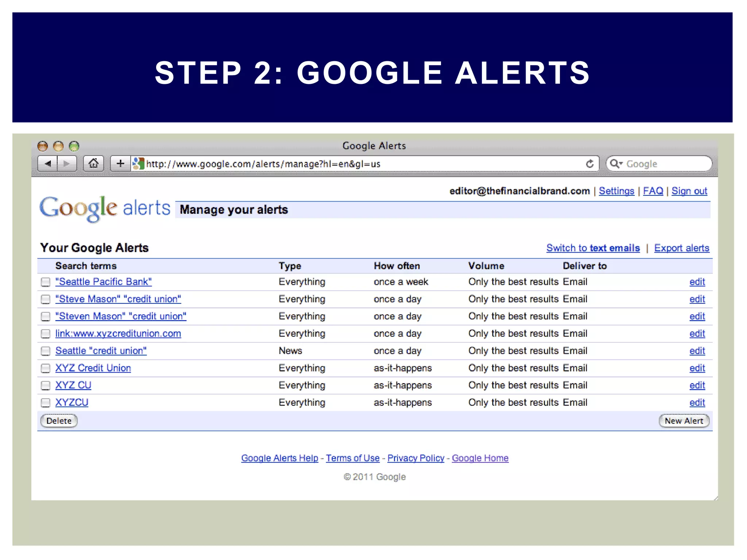This screenshot has height=560, width=747.
Task: Open the XYZ Credit Union alert link
Action: [x=93, y=368]
